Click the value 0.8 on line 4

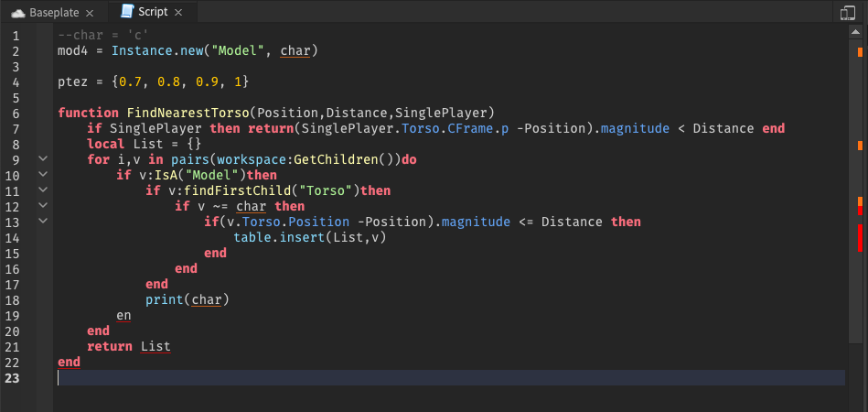(169, 82)
